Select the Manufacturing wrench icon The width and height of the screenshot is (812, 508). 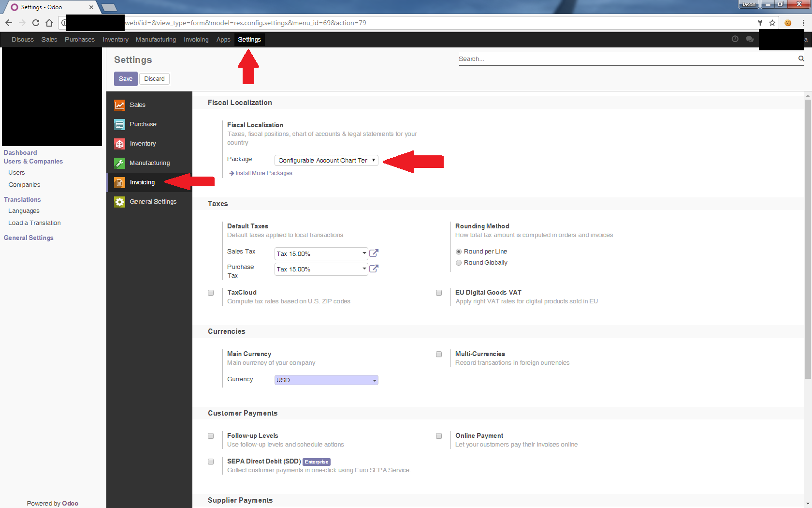pos(119,163)
